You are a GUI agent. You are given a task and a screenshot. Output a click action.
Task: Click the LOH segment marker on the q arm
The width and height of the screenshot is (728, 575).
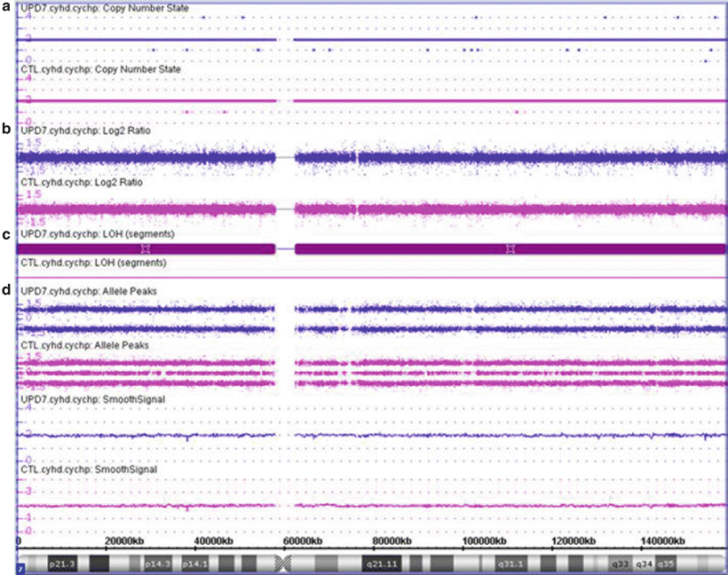point(510,249)
